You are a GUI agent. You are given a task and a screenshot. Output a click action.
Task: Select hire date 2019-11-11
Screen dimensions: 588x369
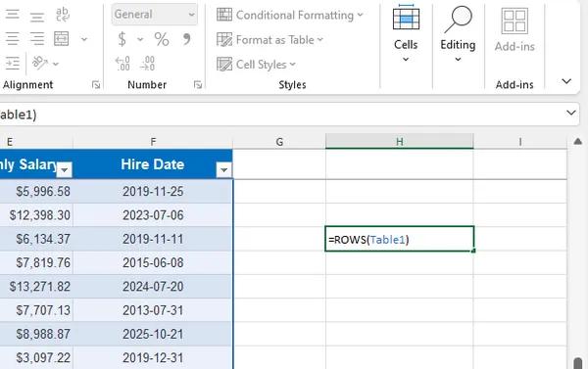(x=153, y=239)
